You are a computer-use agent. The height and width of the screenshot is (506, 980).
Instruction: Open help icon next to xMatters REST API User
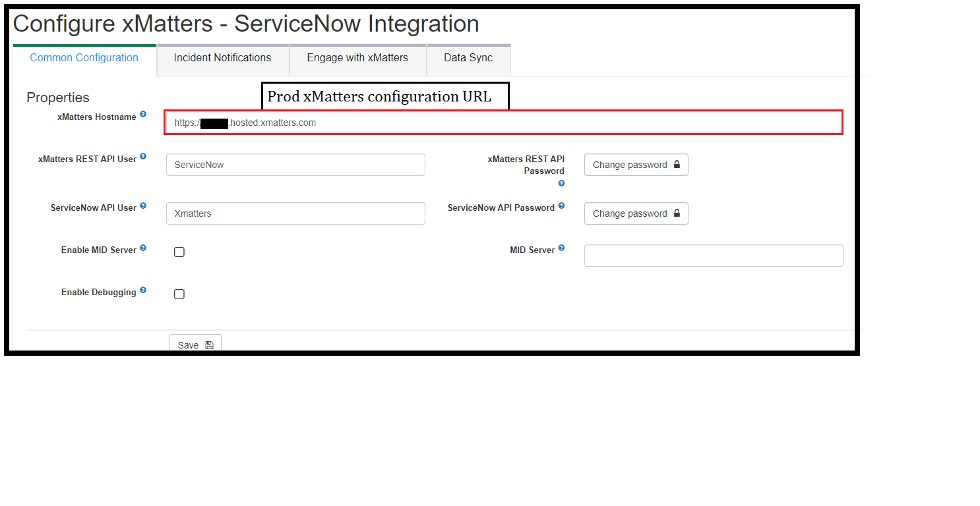143,157
